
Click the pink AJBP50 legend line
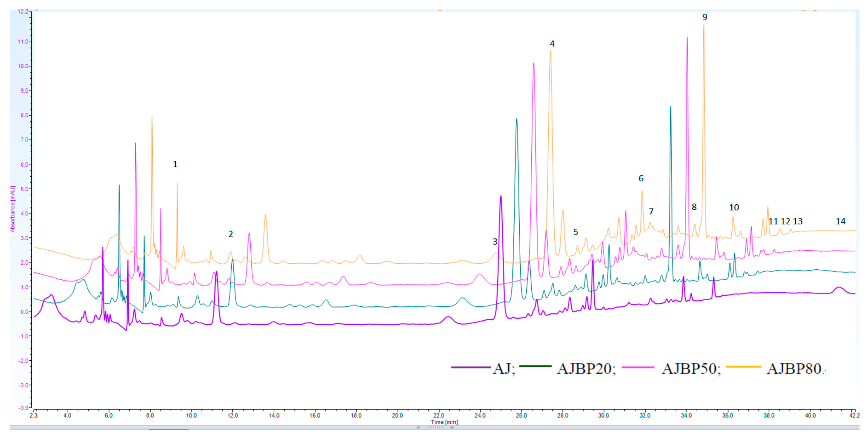(638, 367)
